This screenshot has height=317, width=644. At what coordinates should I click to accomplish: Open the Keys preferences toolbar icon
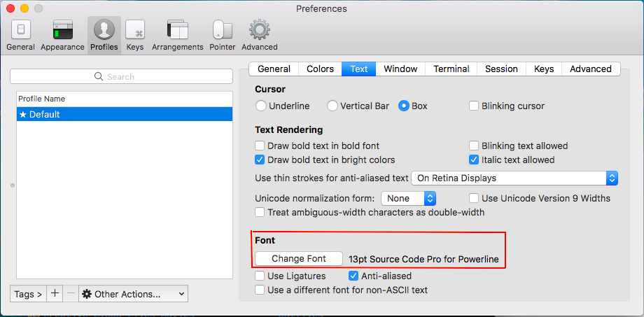click(134, 35)
